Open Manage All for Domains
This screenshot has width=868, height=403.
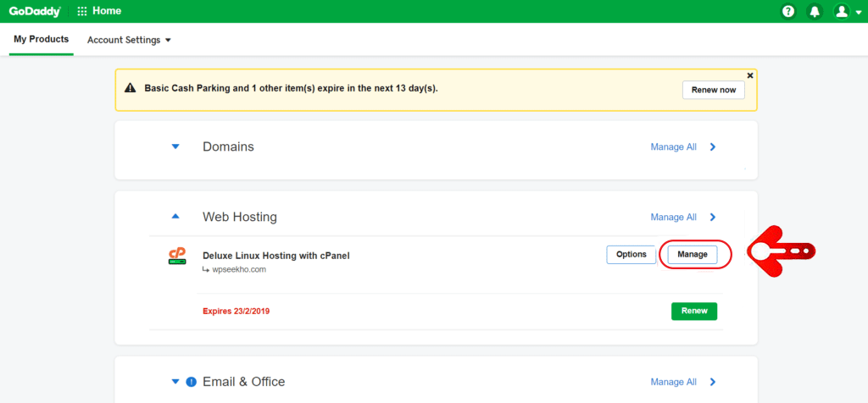674,147
